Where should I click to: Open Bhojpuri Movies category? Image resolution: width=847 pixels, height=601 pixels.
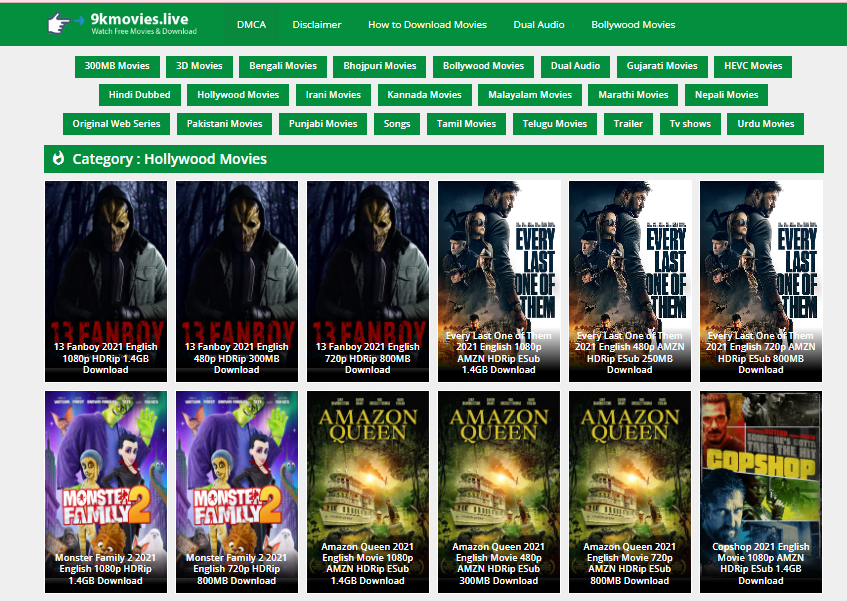(x=380, y=66)
